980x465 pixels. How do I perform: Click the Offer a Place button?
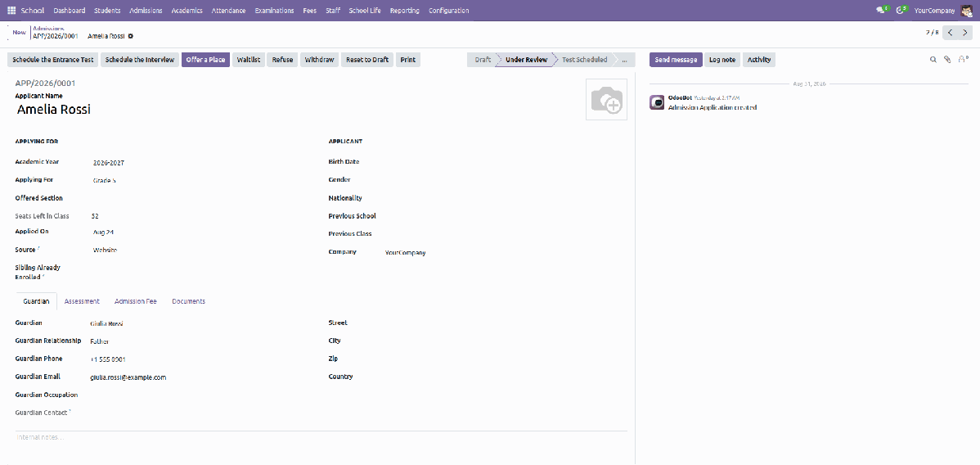[205, 60]
